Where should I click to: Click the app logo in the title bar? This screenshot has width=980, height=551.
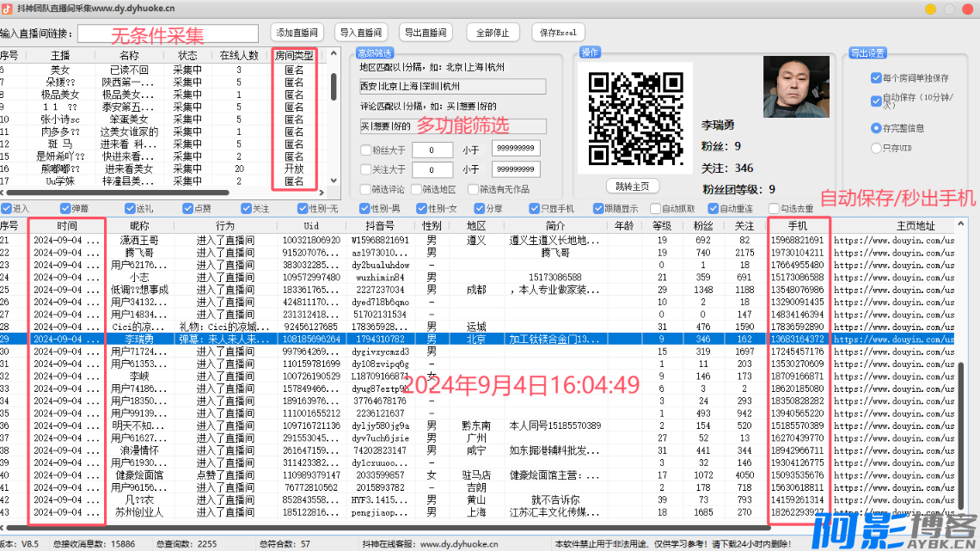pos(7,9)
